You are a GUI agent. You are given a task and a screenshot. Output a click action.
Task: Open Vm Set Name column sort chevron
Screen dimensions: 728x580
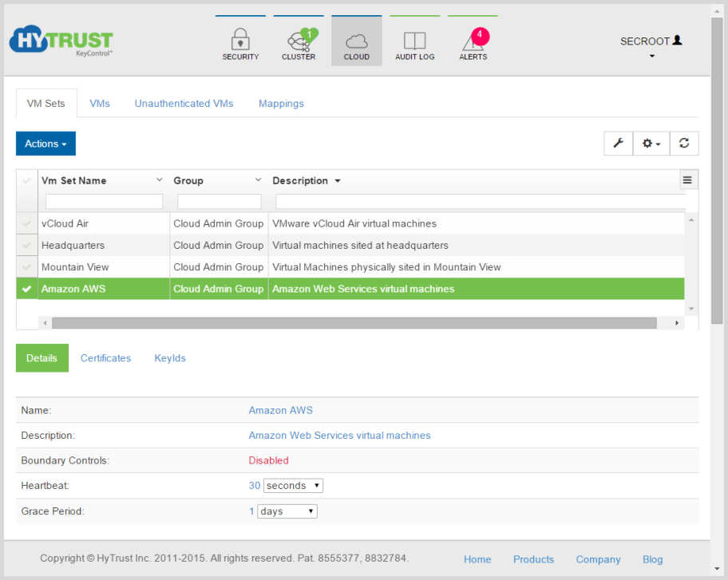(x=160, y=180)
